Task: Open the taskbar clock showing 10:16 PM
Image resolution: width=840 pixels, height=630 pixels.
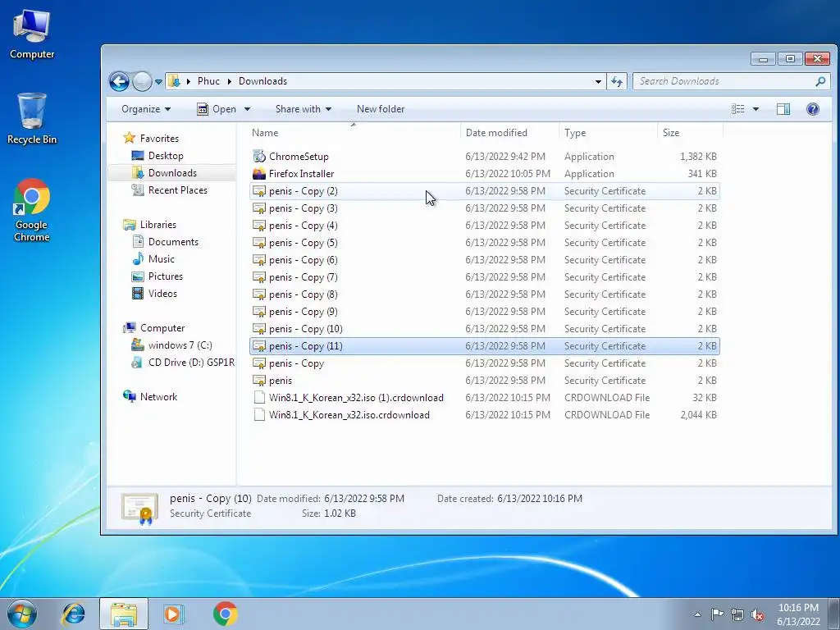Action: point(798,614)
